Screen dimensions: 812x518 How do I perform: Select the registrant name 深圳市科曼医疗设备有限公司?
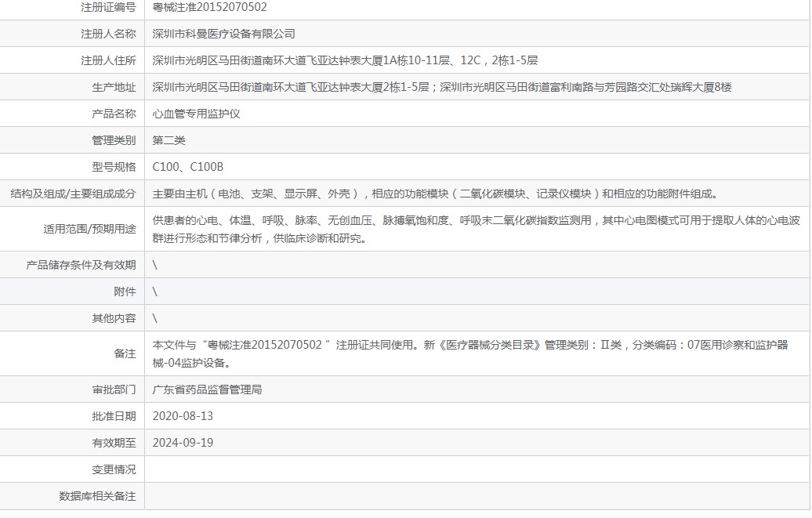point(223,34)
